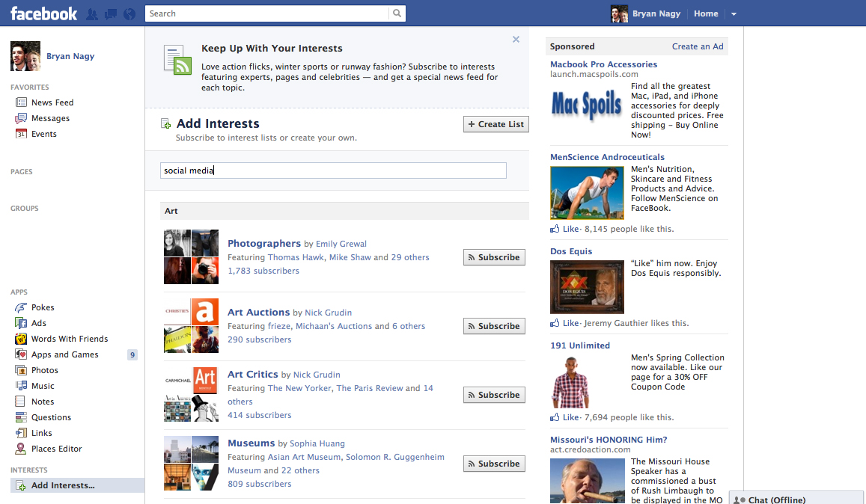Open the Art Critics list thumbnail
This screenshot has width=866, height=504.
click(x=191, y=394)
